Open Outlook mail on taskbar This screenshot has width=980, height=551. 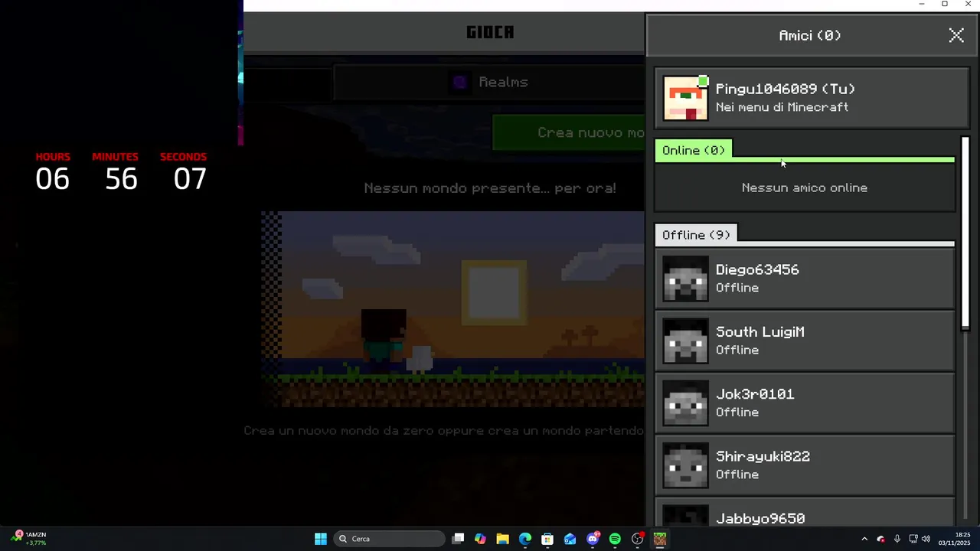570,539
